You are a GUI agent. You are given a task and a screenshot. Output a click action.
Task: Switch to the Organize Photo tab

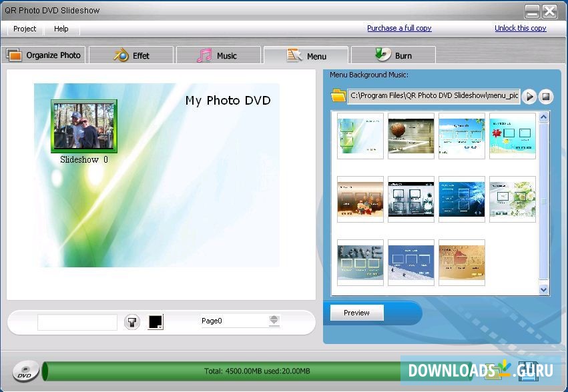[x=44, y=55]
